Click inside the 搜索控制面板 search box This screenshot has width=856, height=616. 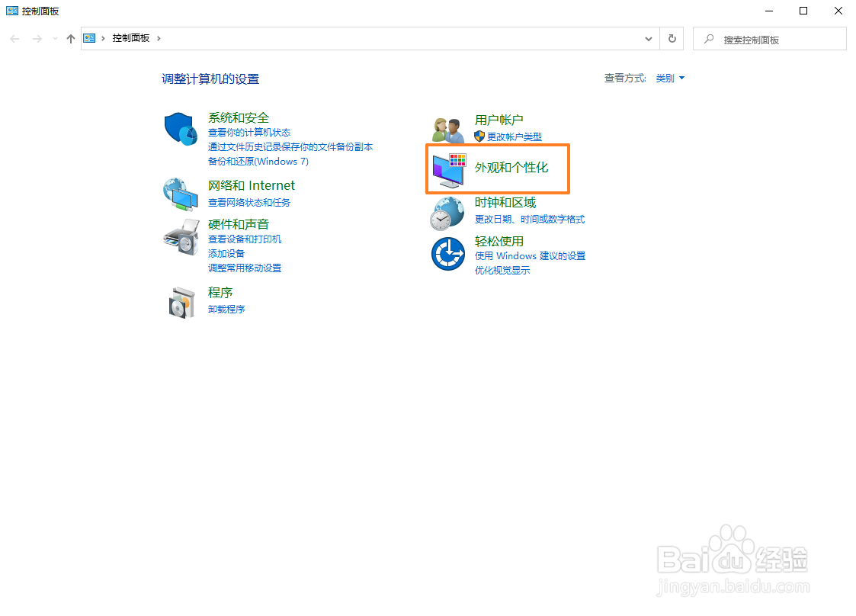770,38
